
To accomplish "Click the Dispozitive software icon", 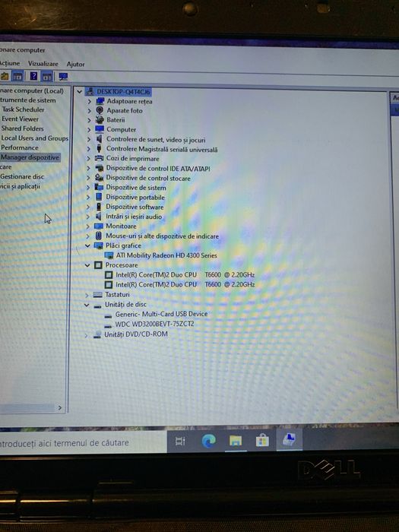I will point(98,207).
